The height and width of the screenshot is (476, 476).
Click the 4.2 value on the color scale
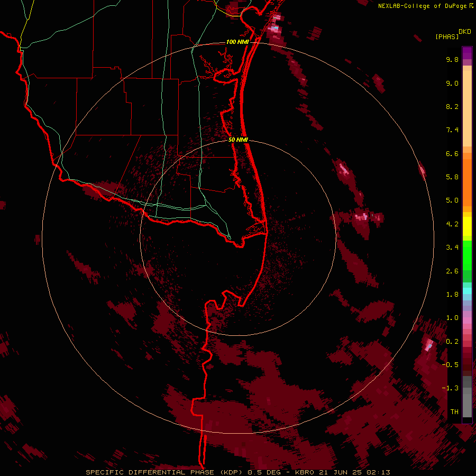click(452, 224)
